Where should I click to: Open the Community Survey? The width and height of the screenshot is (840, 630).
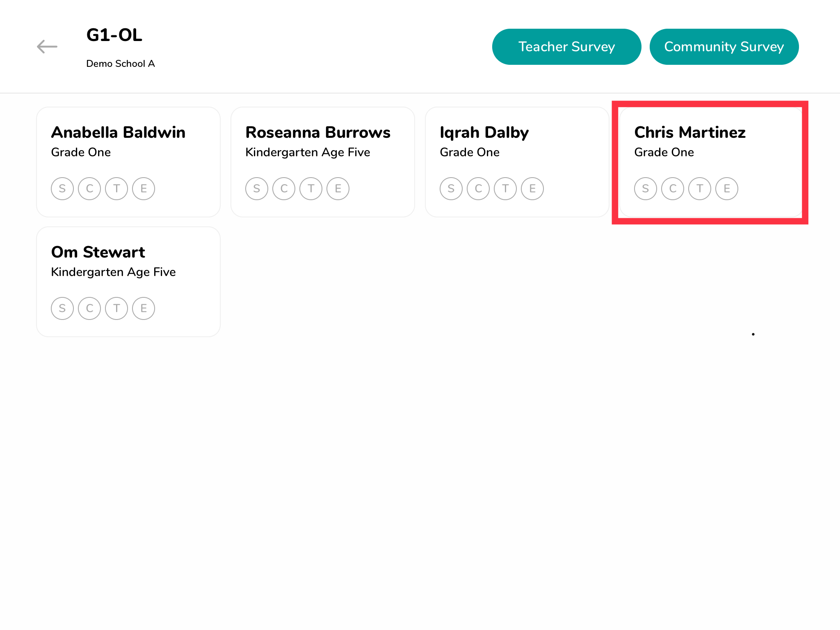click(x=724, y=47)
